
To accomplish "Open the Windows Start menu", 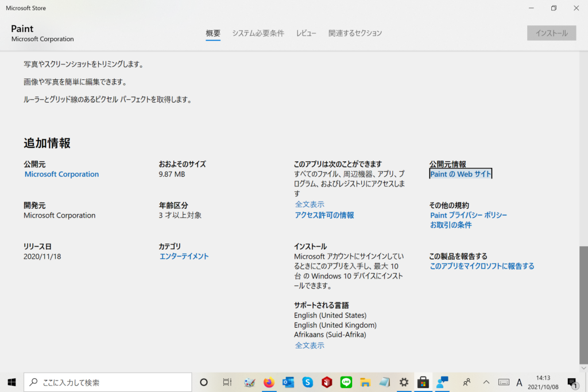I will (11, 382).
